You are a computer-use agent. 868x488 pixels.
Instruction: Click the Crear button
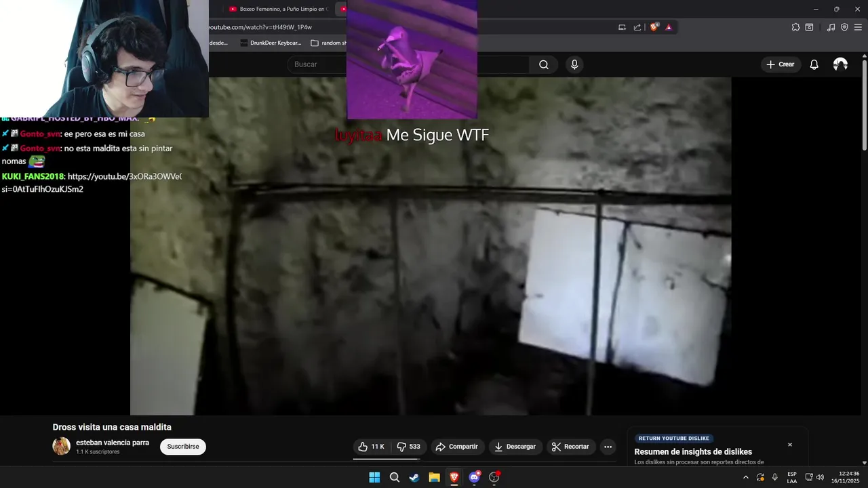pyautogui.click(x=781, y=64)
